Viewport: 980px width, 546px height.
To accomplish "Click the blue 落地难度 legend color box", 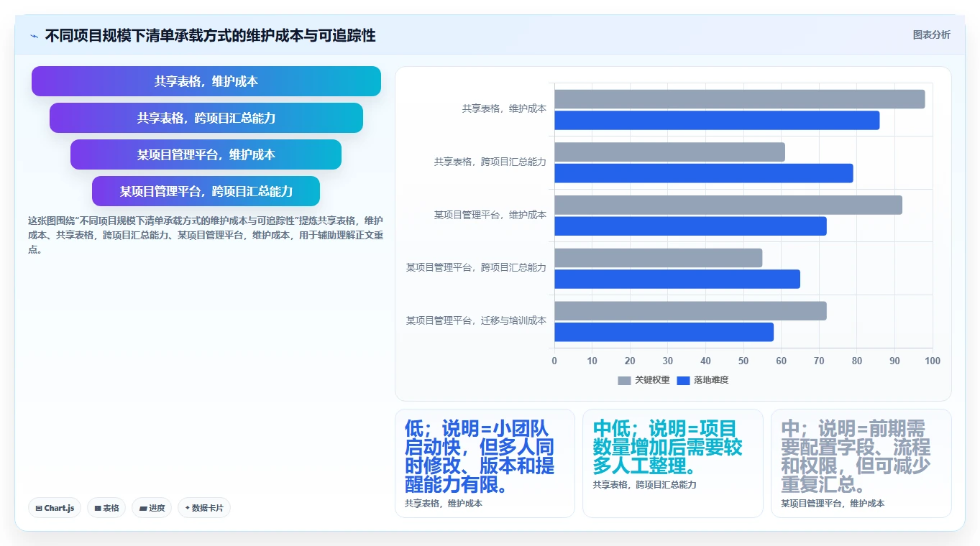I will click(683, 380).
